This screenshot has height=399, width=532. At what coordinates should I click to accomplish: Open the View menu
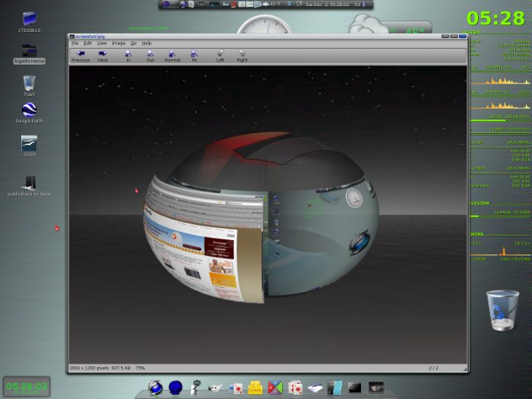[101, 43]
